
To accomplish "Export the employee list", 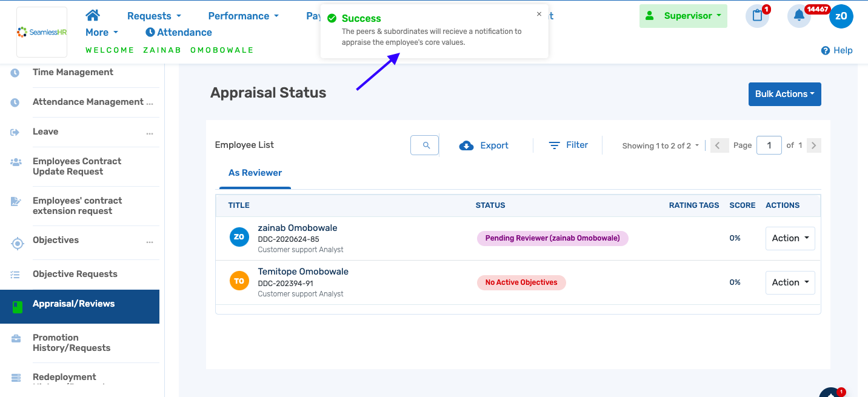I will point(484,145).
